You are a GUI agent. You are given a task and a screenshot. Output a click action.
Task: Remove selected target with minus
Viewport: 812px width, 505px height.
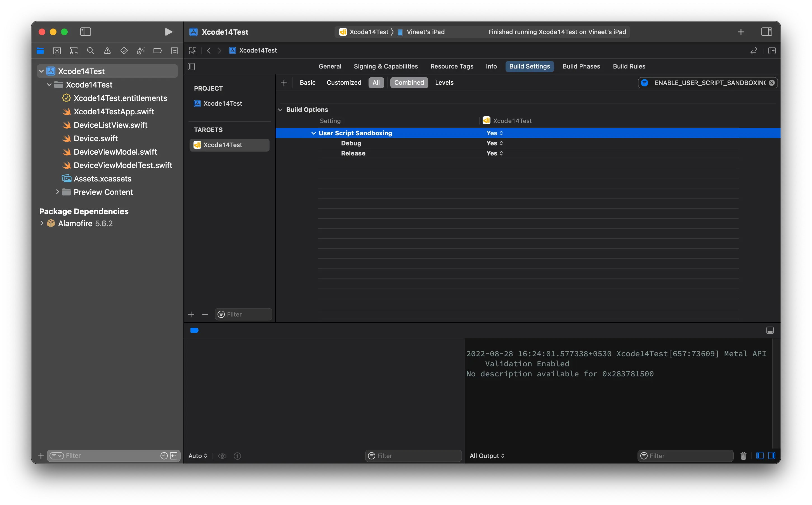click(205, 314)
